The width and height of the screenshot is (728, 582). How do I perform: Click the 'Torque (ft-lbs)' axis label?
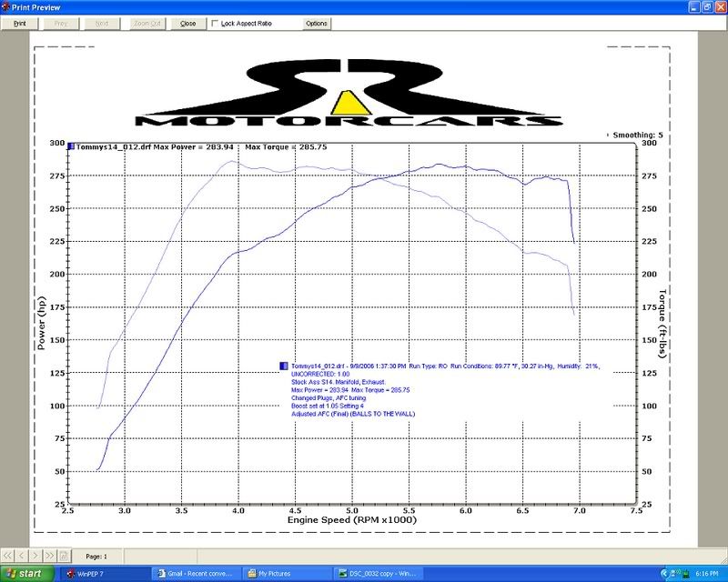point(662,324)
